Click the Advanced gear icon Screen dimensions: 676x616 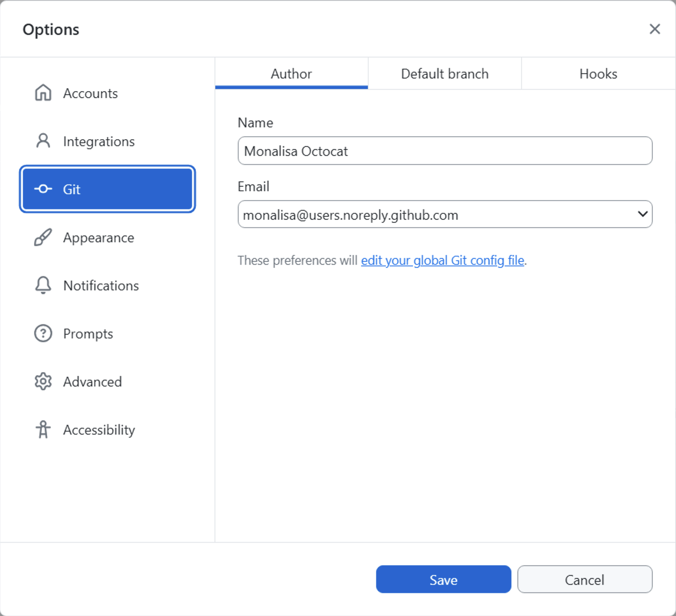point(43,382)
